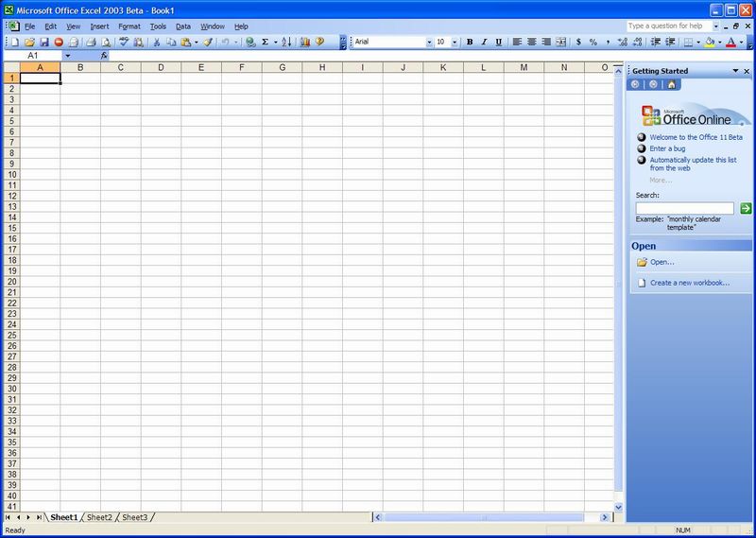Viewport: 756px width, 538px height.
Task: Click the red Permission stop-sign icon
Action: 59,42
